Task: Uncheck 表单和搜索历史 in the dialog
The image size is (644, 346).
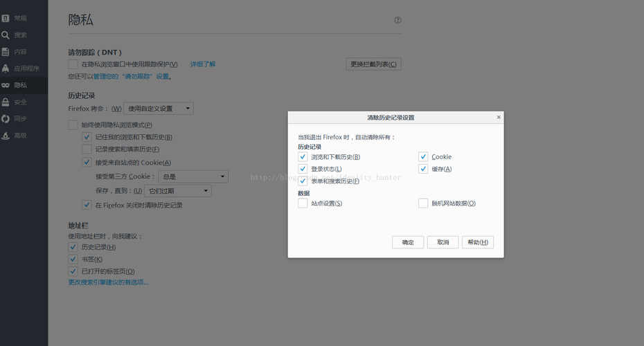Action: point(303,181)
